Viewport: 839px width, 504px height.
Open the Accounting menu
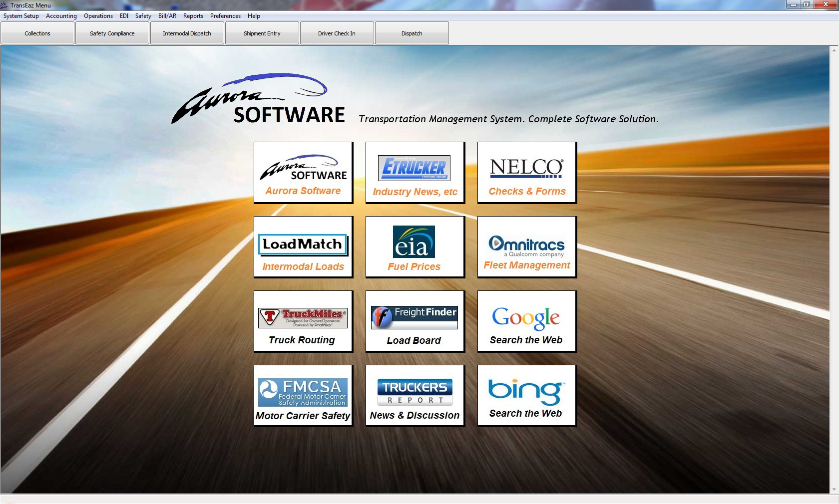click(x=61, y=16)
